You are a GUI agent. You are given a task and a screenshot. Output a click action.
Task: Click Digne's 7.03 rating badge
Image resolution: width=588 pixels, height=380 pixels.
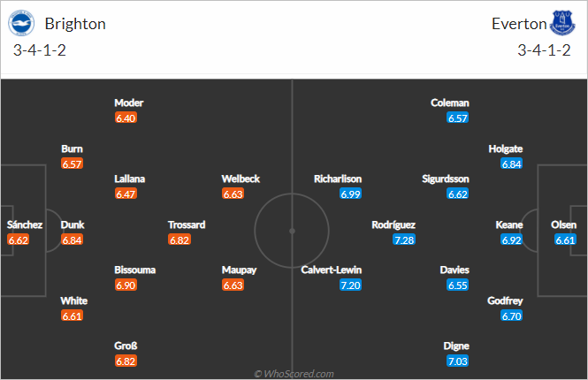pyautogui.click(x=457, y=361)
